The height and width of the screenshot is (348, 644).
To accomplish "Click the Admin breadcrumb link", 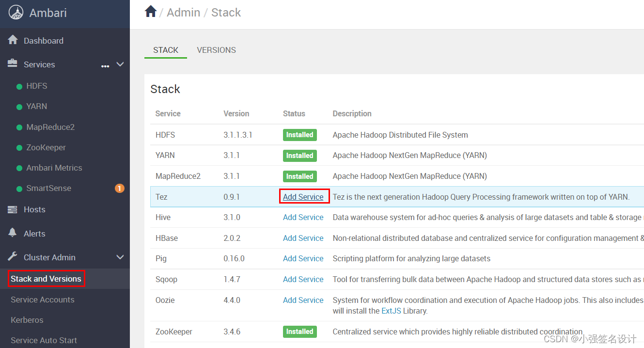I will click(184, 13).
